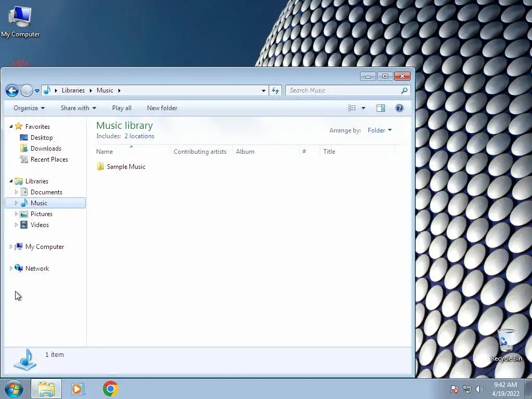Select Downloads under Favorites
This screenshot has width=532, height=399.
click(46, 148)
